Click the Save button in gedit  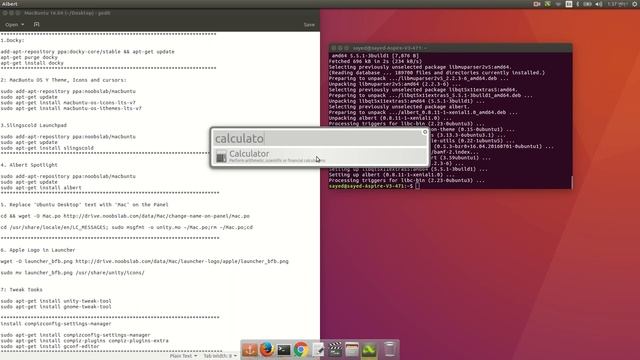click(309, 24)
